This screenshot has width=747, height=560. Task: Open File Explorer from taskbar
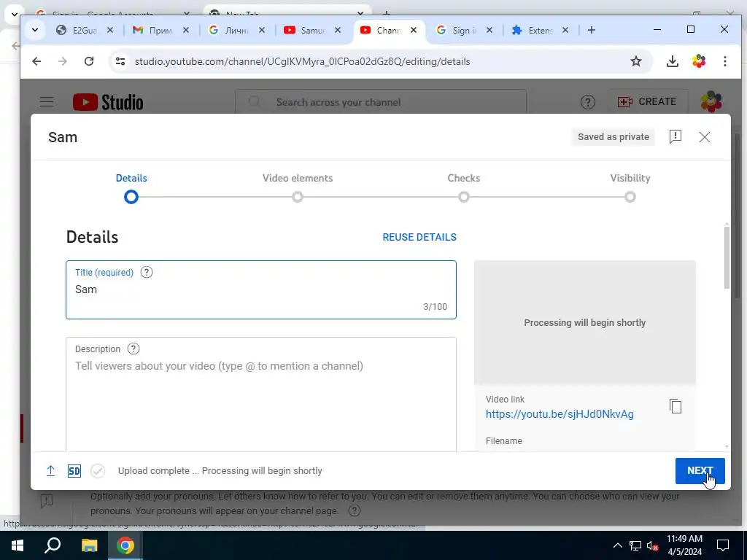[x=89, y=545]
